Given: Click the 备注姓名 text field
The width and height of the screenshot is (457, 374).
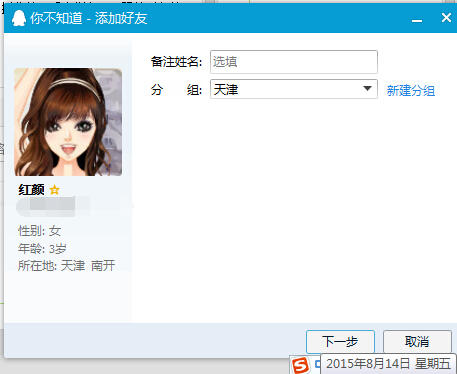Looking at the screenshot, I should click(x=294, y=62).
